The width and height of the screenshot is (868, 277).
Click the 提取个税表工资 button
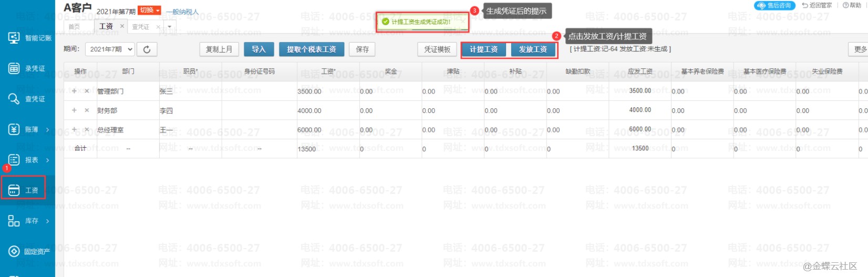311,49
